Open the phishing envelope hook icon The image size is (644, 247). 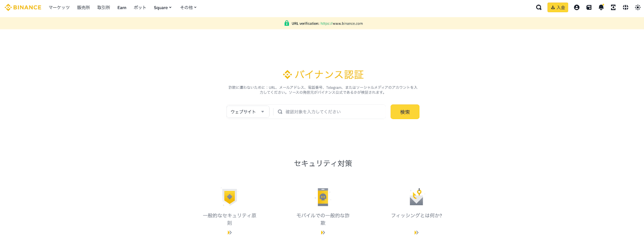click(x=417, y=197)
